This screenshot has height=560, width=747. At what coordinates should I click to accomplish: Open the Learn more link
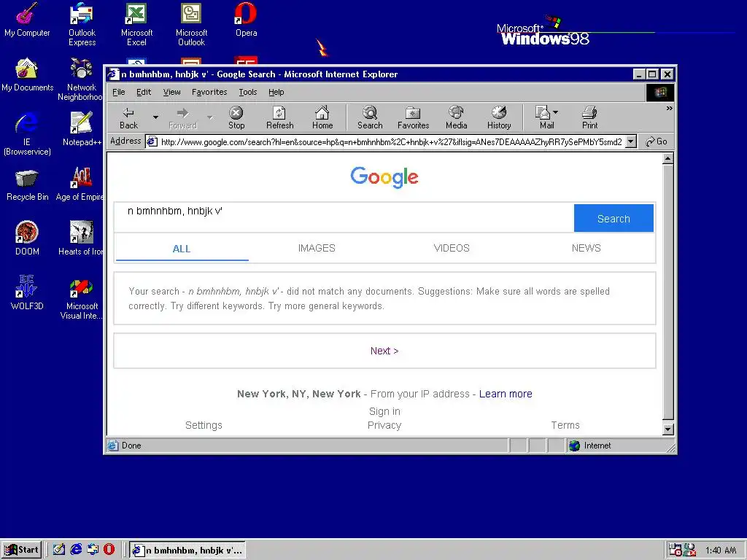506,394
